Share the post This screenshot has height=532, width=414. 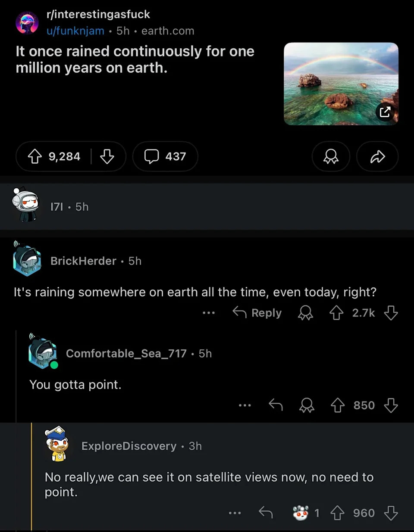click(x=377, y=156)
